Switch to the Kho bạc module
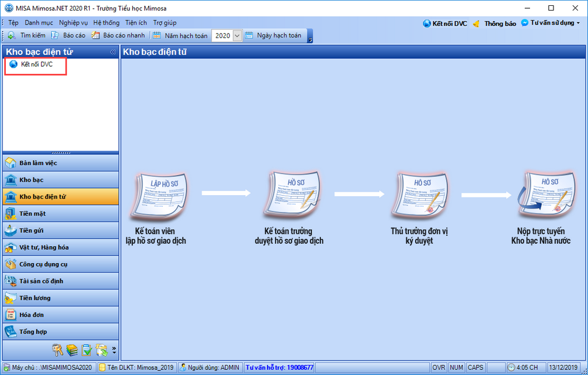The width and height of the screenshot is (588, 375). 61,180
